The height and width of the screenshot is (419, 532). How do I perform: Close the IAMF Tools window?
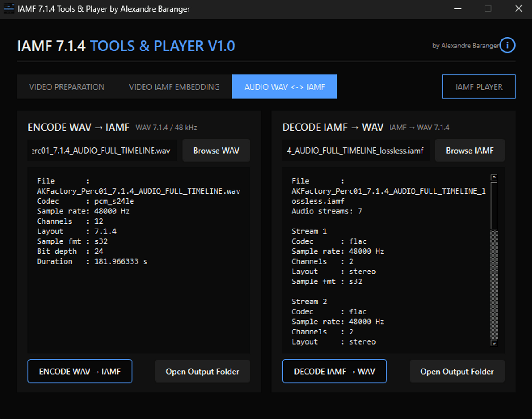point(518,8)
